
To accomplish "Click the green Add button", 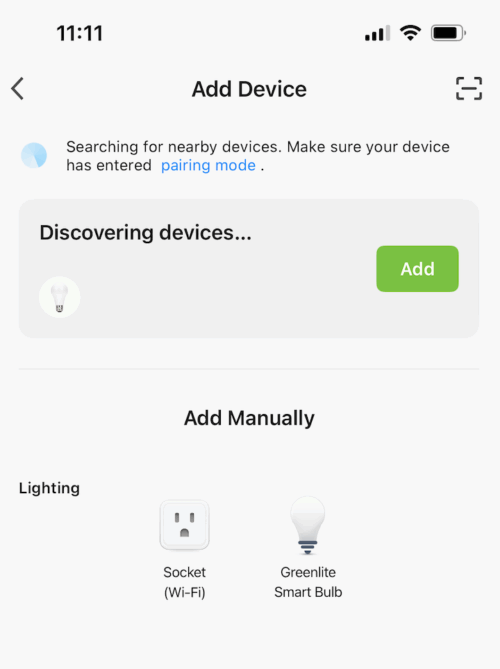I will click(x=417, y=269).
